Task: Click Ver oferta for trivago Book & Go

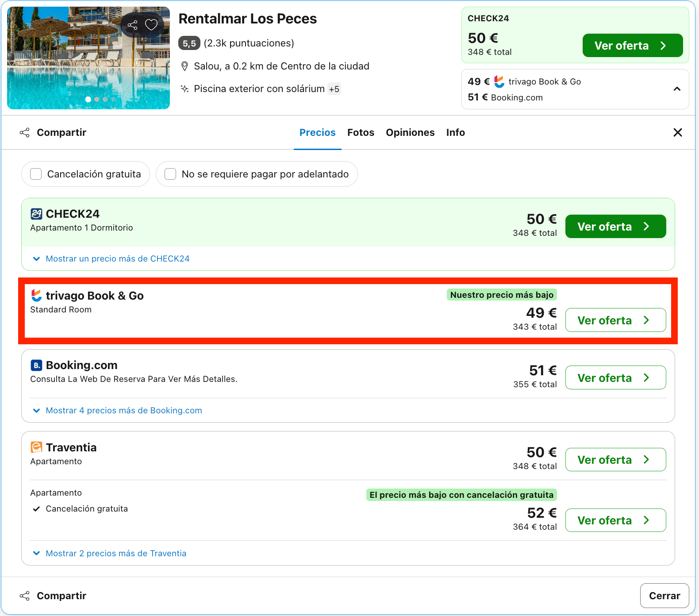Action: tap(615, 320)
